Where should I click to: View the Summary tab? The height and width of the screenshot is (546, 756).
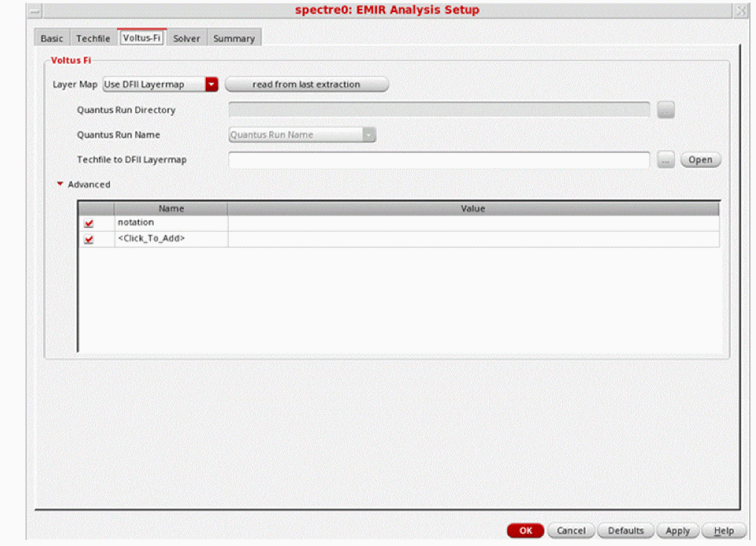coord(234,39)
